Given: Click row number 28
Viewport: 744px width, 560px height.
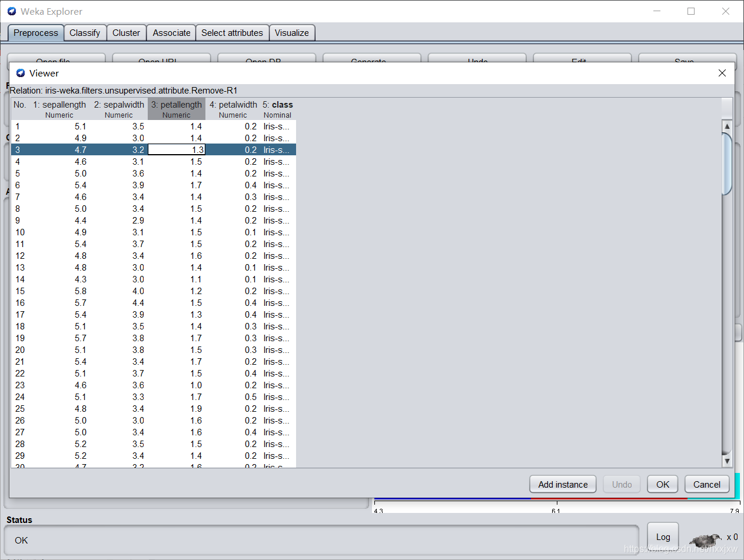Looking at the screenshot, I should point(21,444).
